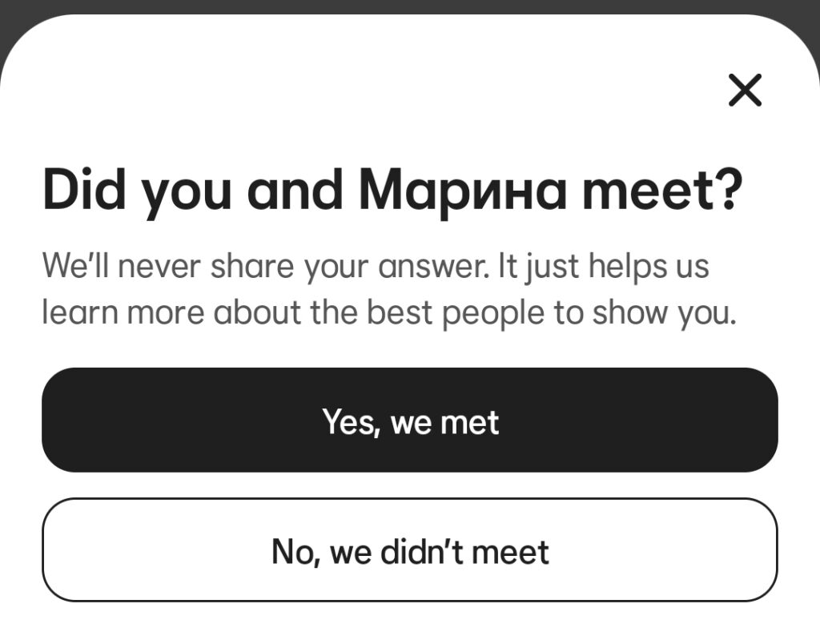Click "best people to show you" text

tap(551, 312)
